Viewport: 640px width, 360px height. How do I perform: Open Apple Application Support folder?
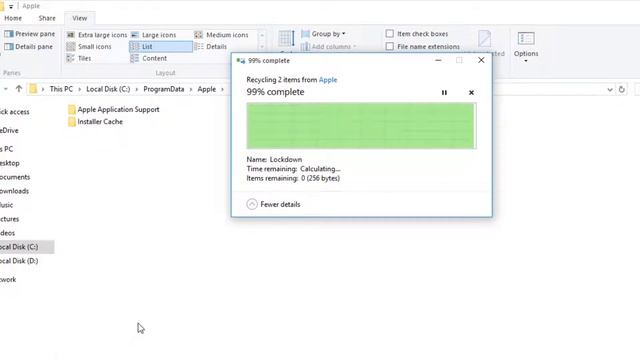pyautogui.click(x=113, y=109)
